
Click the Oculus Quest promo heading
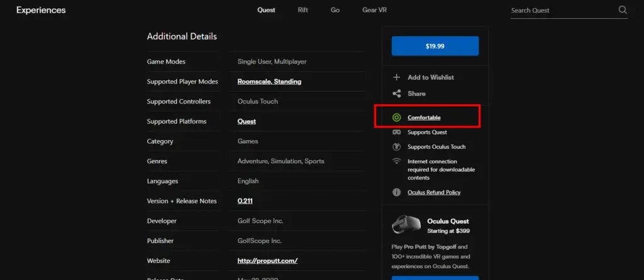(x=448, y=221)
